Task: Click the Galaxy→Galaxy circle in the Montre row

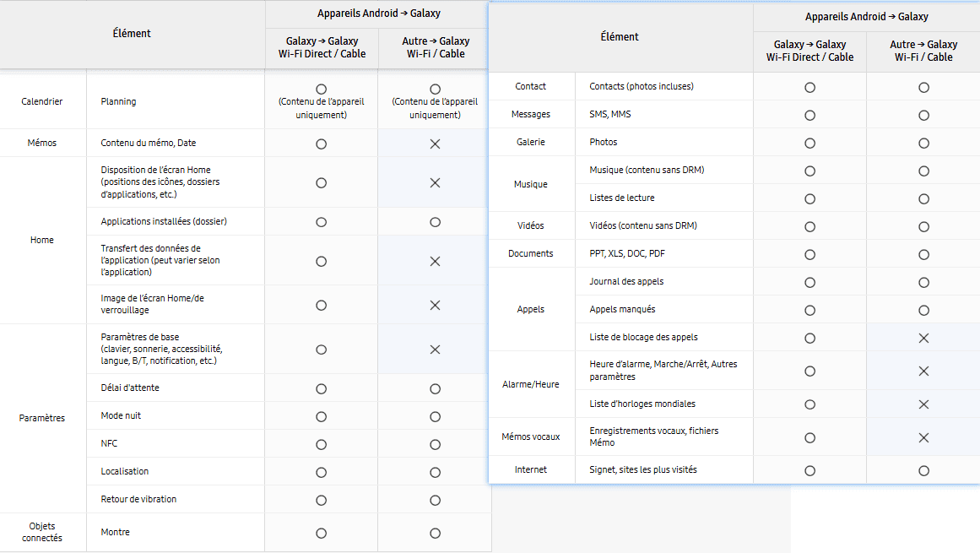Action: pos(322,533)
